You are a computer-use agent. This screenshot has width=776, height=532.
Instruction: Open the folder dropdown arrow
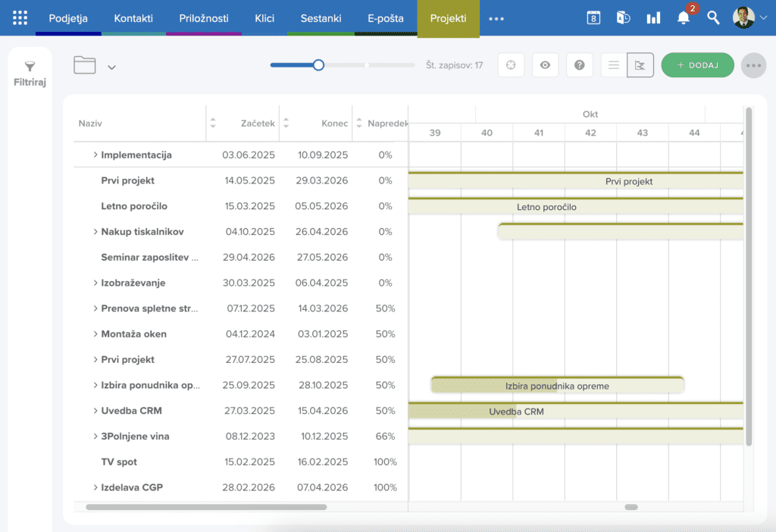pos(111,67)
